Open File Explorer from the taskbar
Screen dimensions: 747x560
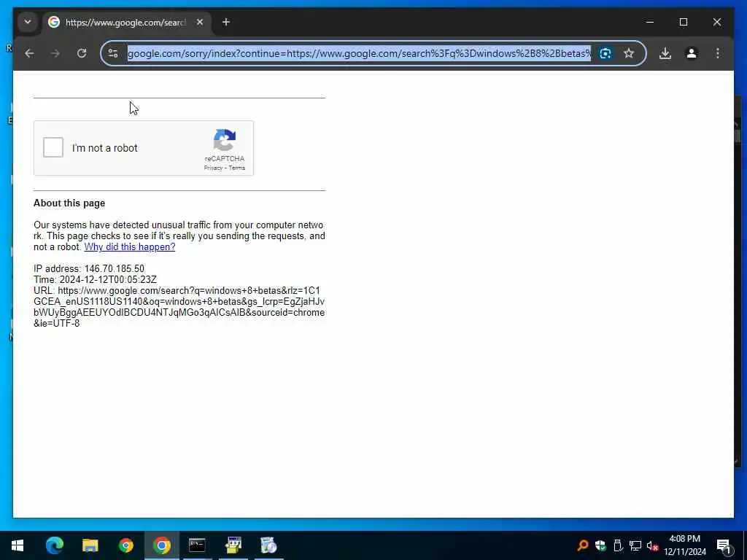pos(90,545)
